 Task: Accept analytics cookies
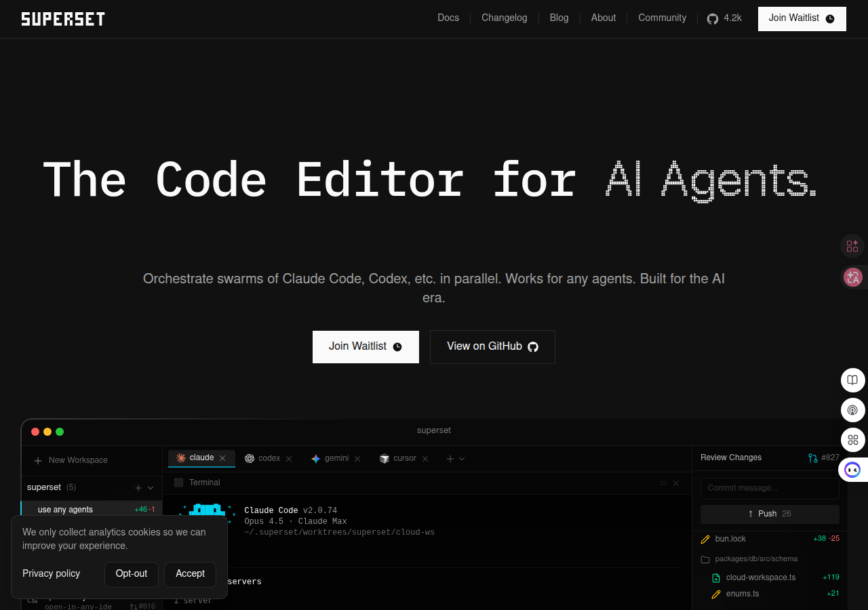point(190,574)
